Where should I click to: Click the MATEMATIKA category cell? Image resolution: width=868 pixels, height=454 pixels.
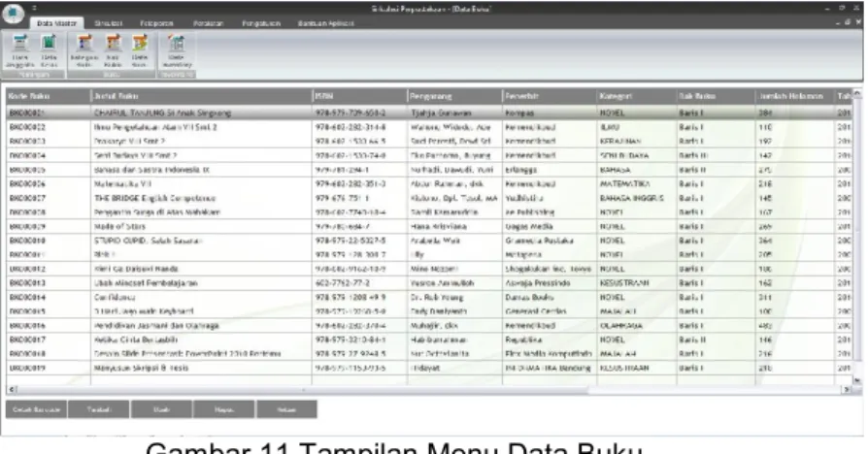(x=637, y=183)
